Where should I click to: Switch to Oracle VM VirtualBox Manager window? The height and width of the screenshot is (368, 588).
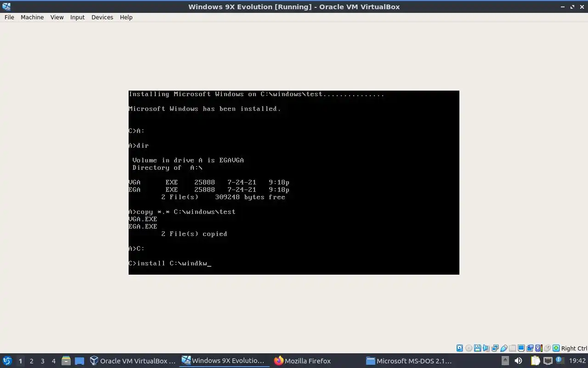(133, 361)
